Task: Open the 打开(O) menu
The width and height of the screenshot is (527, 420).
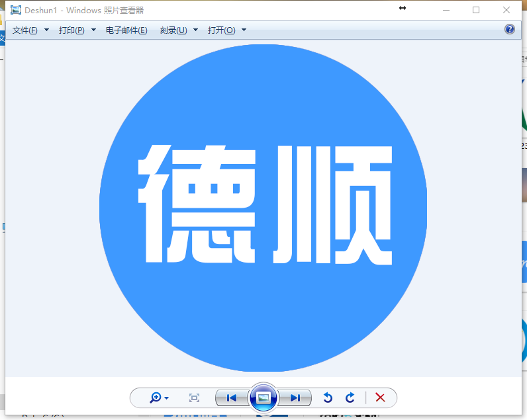Action: (222, 30)
